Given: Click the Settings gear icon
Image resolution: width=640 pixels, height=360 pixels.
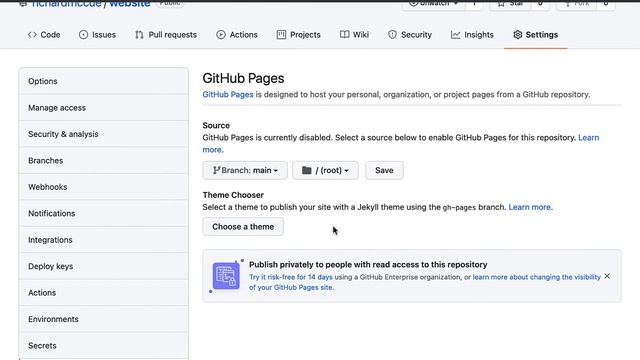Looking at the screenshot, I should (x=518, y=35).
